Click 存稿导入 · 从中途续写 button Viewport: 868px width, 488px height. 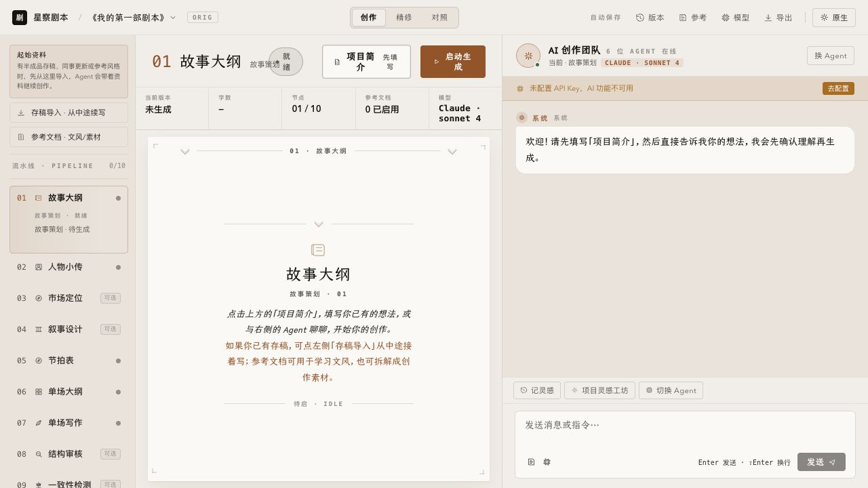(68, 113)
